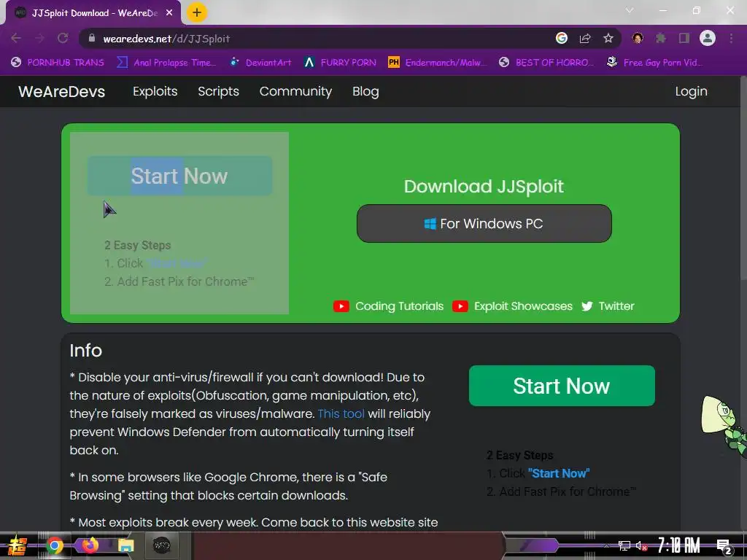Image resolution: width=747 pixels, height=560 pixels.
Task: Click the muted volume tray icon
Action: (x=641, y=545)
